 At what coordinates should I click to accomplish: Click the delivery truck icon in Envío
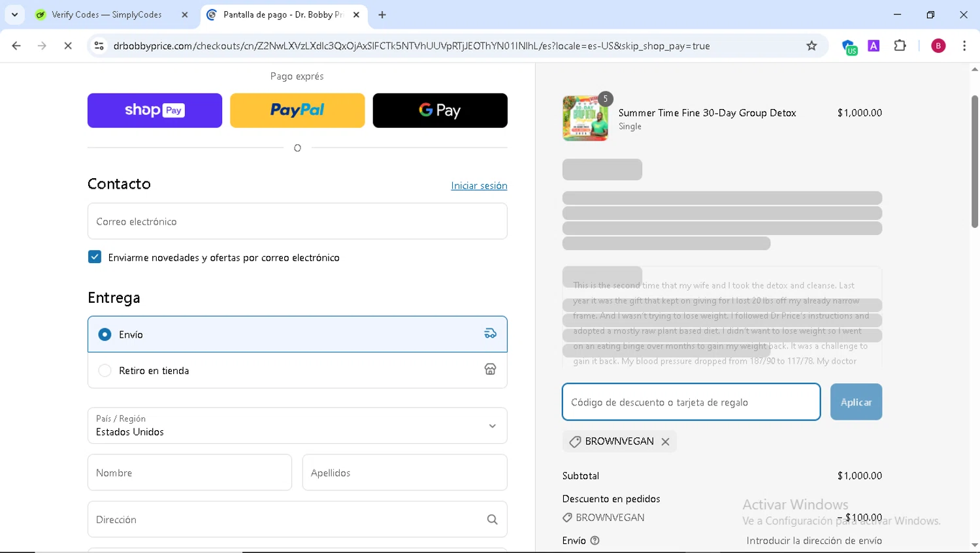(490, 334)
